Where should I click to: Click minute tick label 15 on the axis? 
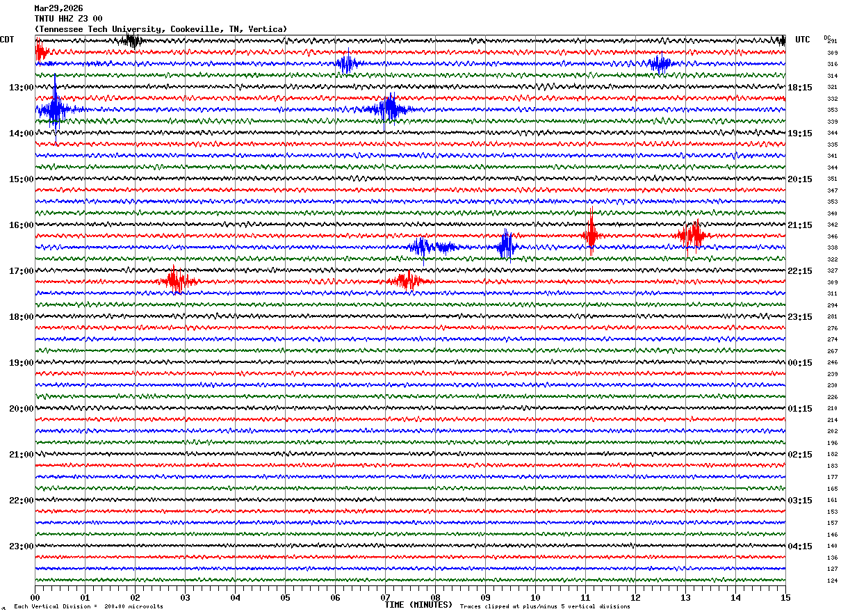click(x=785, y=597)
